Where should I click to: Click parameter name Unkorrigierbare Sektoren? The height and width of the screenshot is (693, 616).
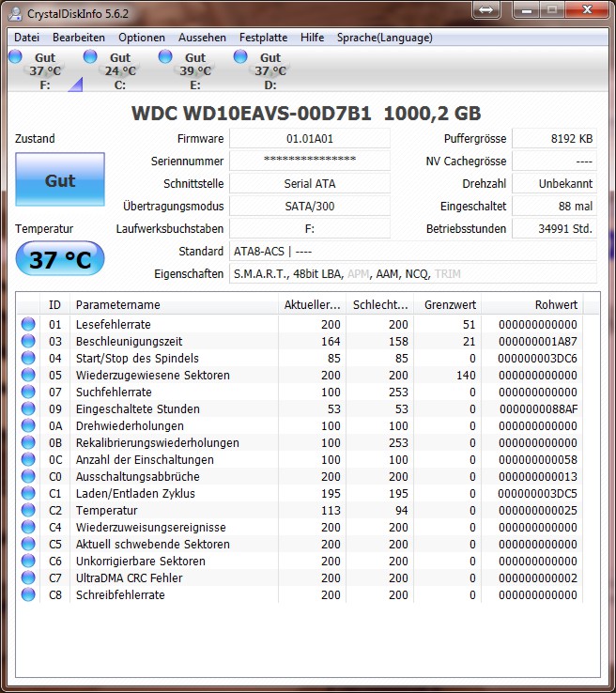[141, 561]
